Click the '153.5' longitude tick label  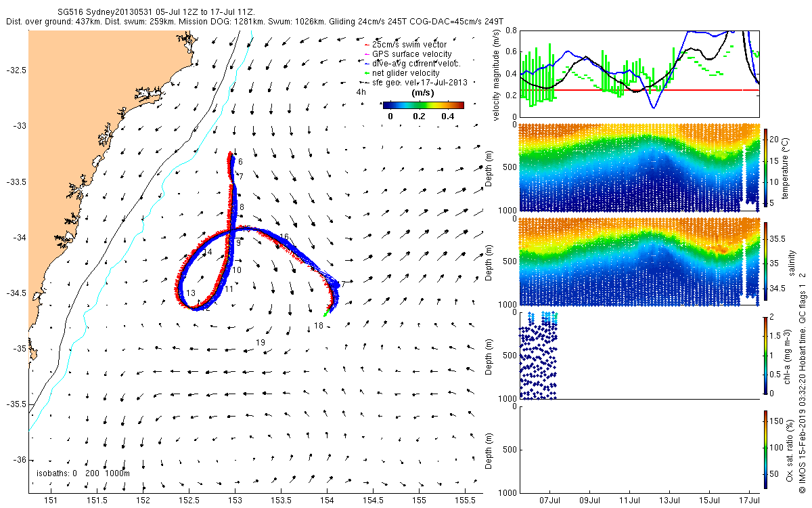[281, 501]
